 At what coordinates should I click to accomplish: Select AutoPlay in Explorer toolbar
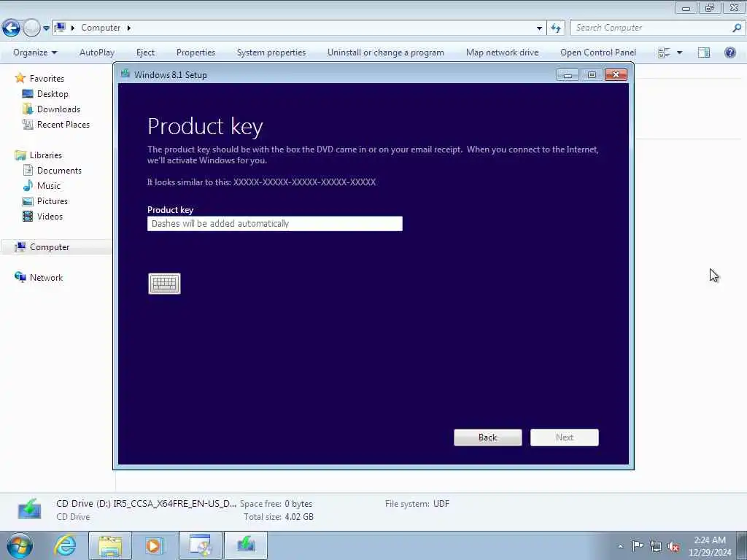97,52
